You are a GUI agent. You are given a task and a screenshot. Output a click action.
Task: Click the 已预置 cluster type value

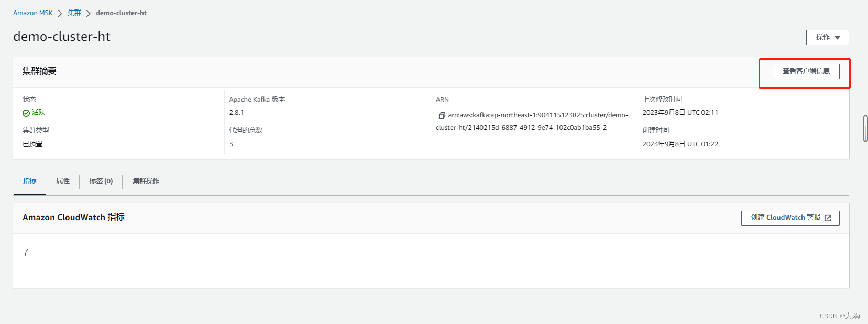click(32, 144)
